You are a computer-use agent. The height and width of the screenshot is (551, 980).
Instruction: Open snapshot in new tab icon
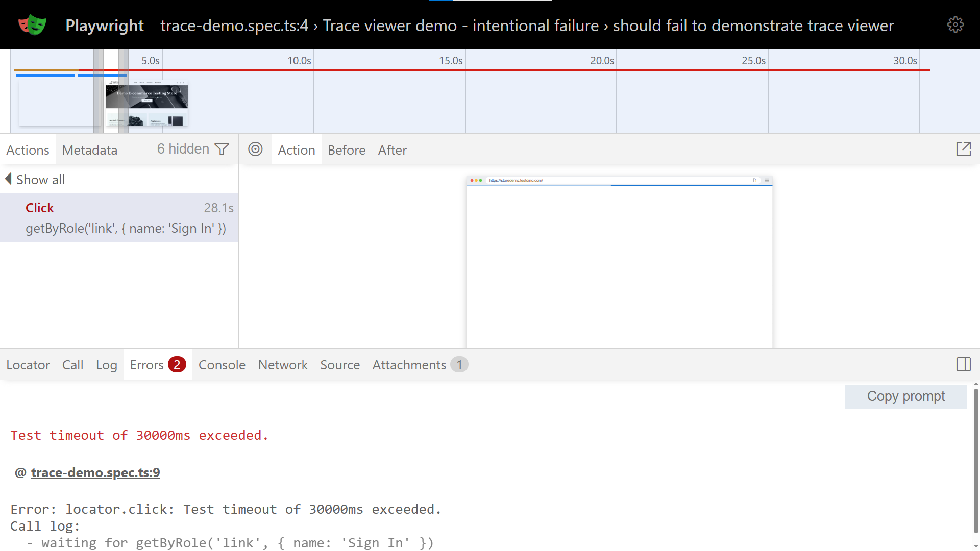pos(963,149)
